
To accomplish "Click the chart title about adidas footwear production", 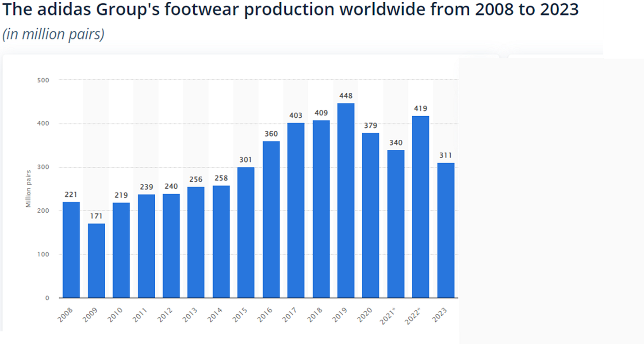I will pos(291,10).
